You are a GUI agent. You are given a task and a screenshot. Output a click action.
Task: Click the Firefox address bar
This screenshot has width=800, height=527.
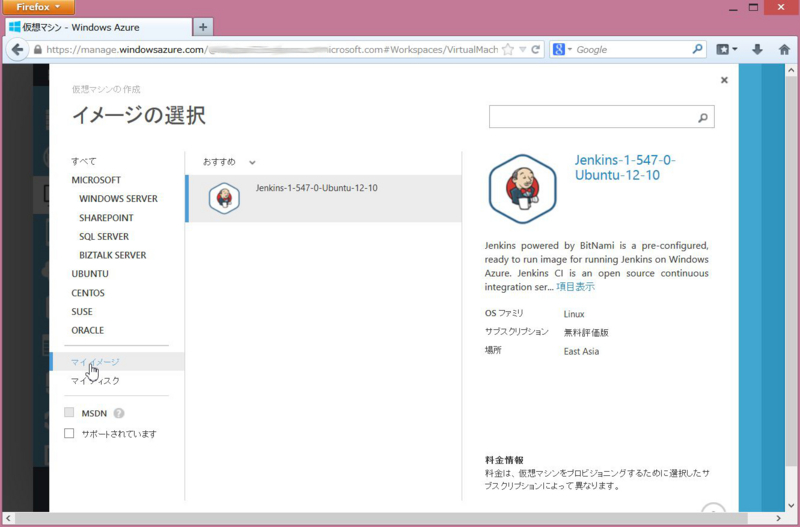271,49
